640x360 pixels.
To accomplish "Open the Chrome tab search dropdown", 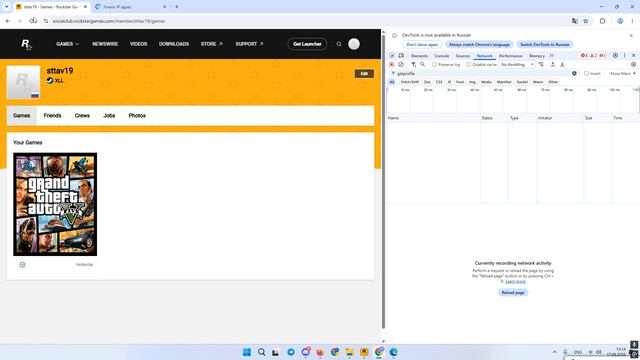I will [7, 7].
